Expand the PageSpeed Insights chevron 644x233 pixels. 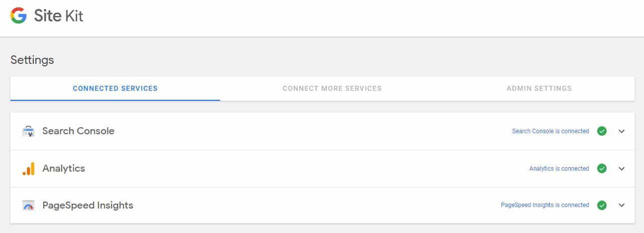pyautogui.click(x=621, y=205)
